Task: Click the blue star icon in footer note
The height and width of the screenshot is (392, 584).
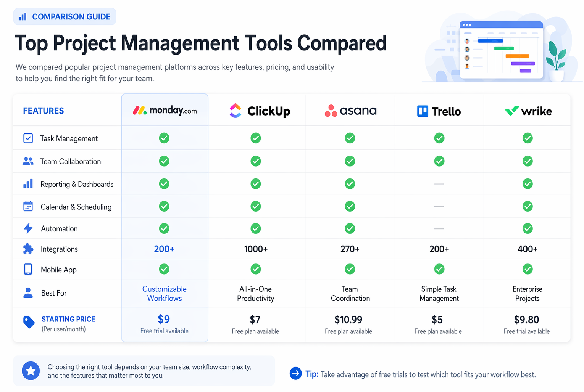Action: (31, 371)
